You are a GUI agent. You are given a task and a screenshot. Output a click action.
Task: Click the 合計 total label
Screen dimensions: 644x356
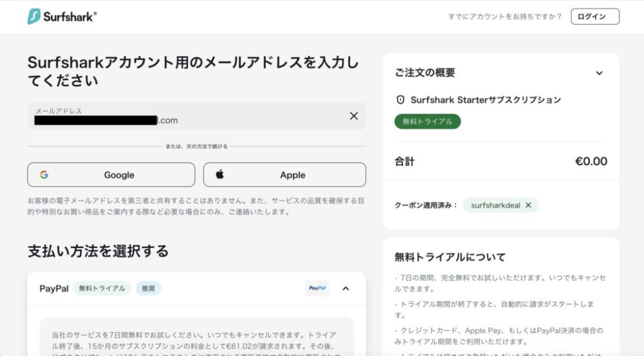(404, 162)
